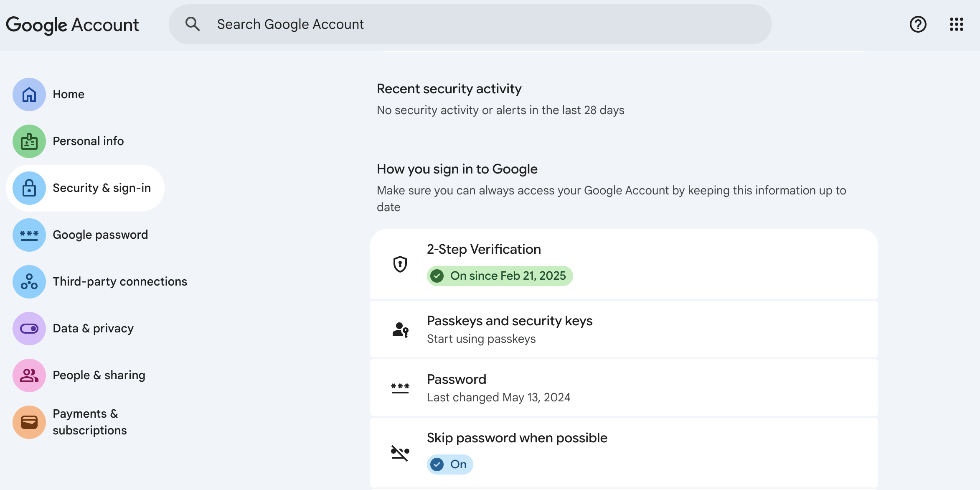
Task: Open the Help question mark icon
Action: (918, 24)
